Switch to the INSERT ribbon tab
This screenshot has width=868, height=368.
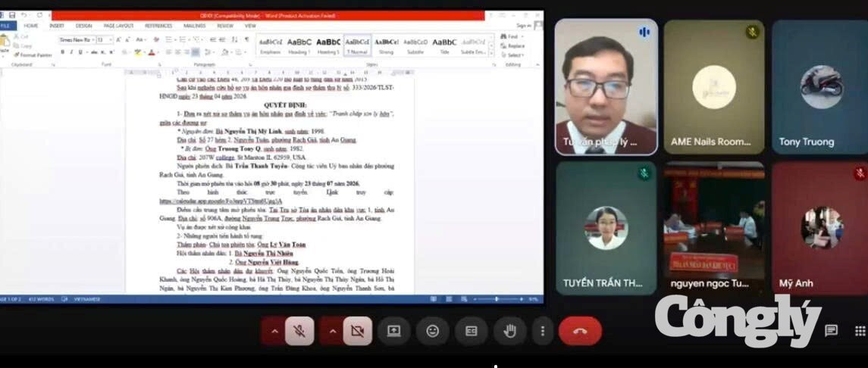pos(56,26)
